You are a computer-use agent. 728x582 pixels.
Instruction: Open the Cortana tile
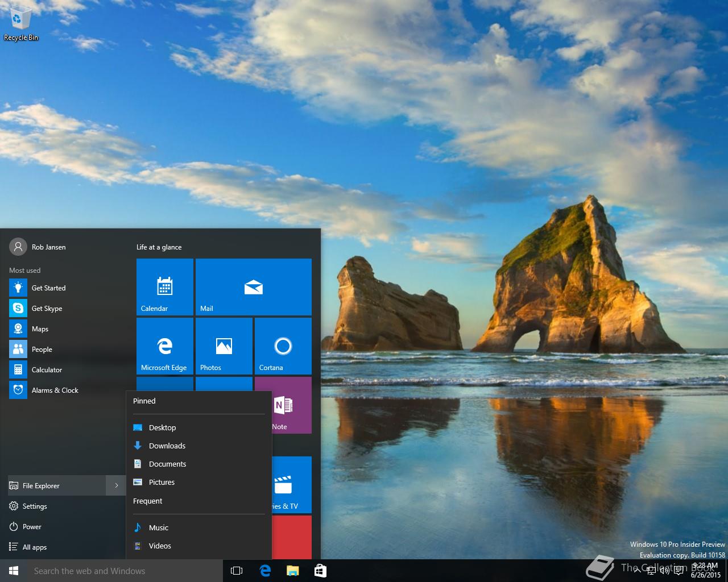point(283,346)
